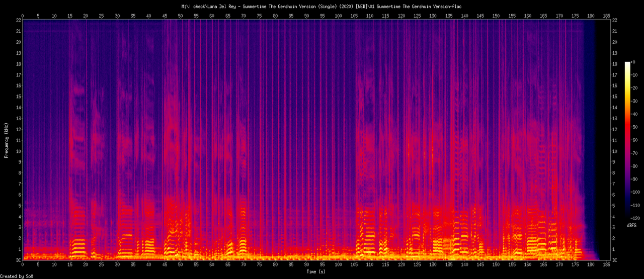Image resolution: width=644 pixels, height=279 pixels.
Task: Click the 'Frequency (kHz)' axis label
Action: point(7,140)
